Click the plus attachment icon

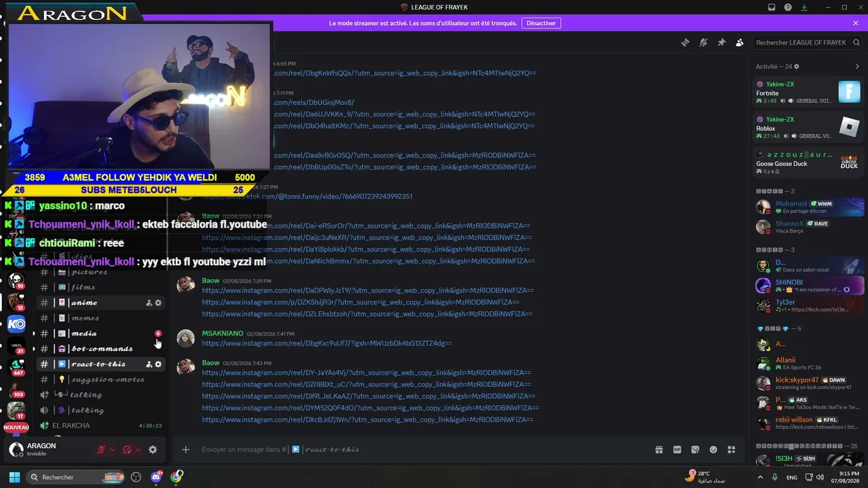[x=185, y=449]
